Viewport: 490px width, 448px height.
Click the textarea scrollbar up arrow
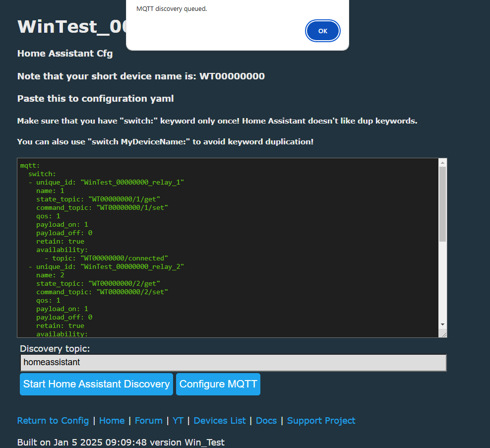[x=442, y=162]
